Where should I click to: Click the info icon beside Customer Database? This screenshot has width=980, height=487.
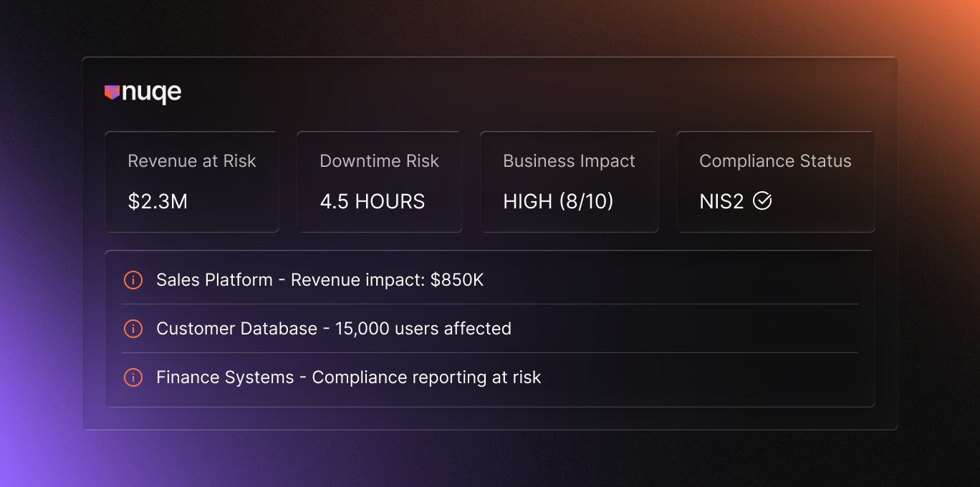click(133, 329)
